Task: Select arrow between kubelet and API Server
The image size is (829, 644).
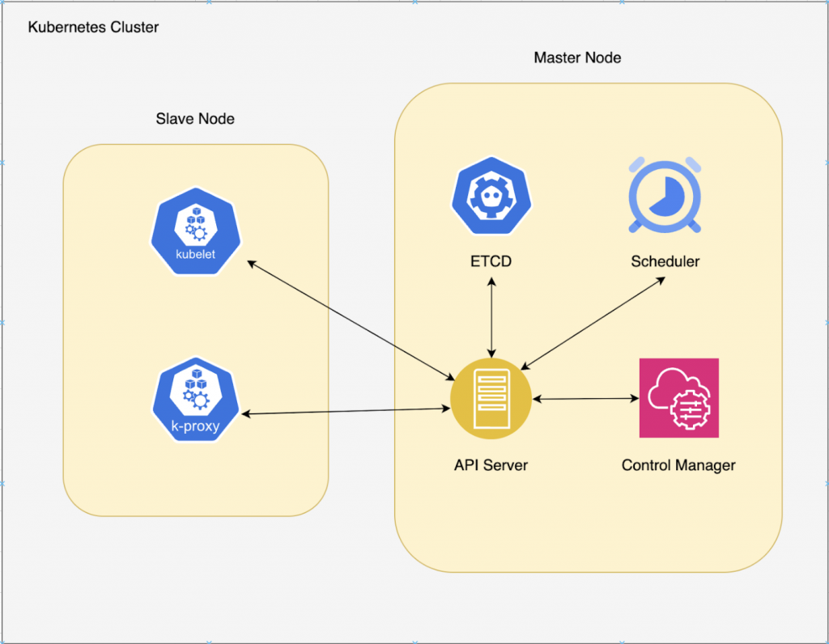Action: click(351, 320)
